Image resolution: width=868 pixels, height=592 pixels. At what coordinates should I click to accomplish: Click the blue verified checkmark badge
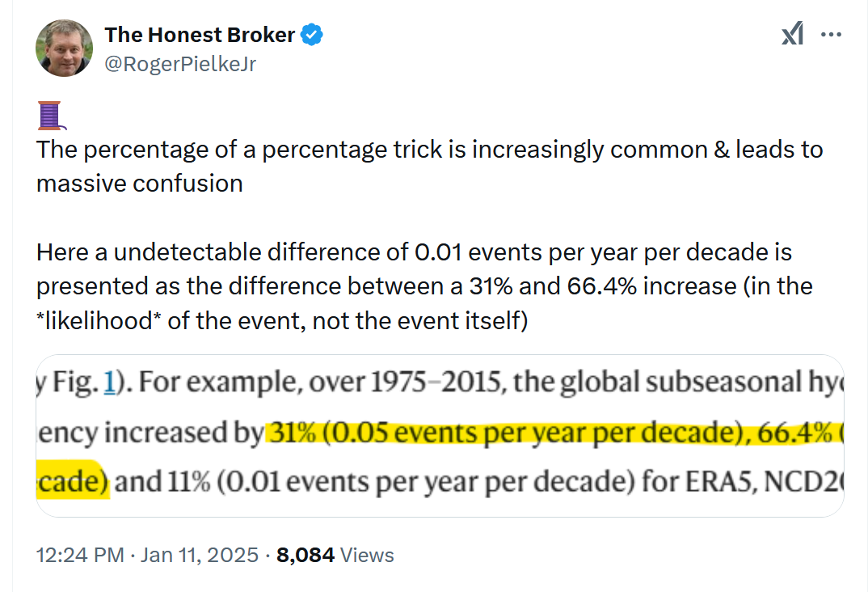click(x=313, y=35)
